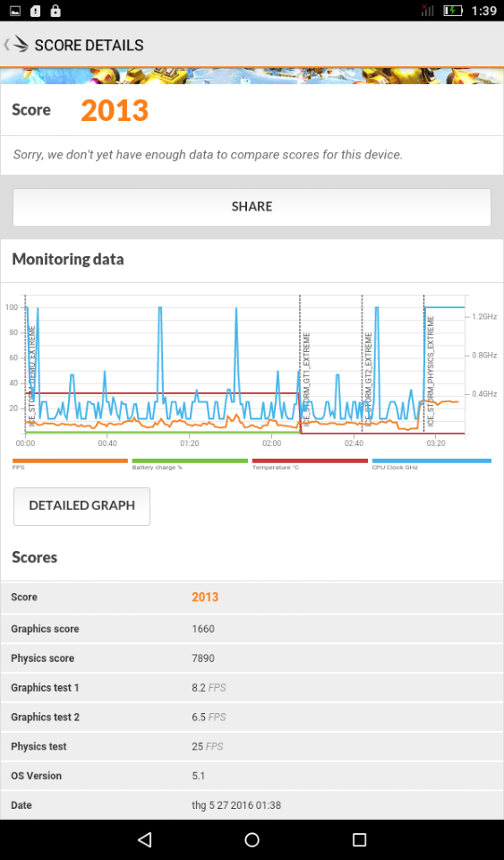504x860 pixels.
Task: Select the blue CPU Clock legend bar
Action: pos(431,461)
